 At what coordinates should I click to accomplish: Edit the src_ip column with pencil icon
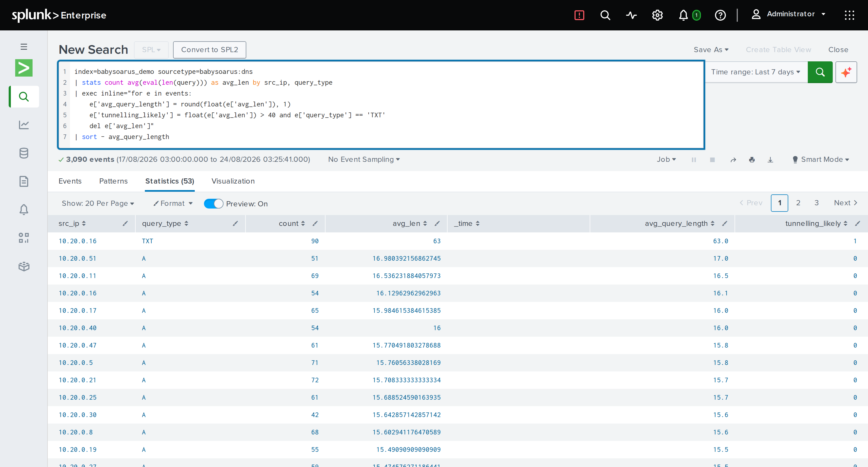coord(125,223)
